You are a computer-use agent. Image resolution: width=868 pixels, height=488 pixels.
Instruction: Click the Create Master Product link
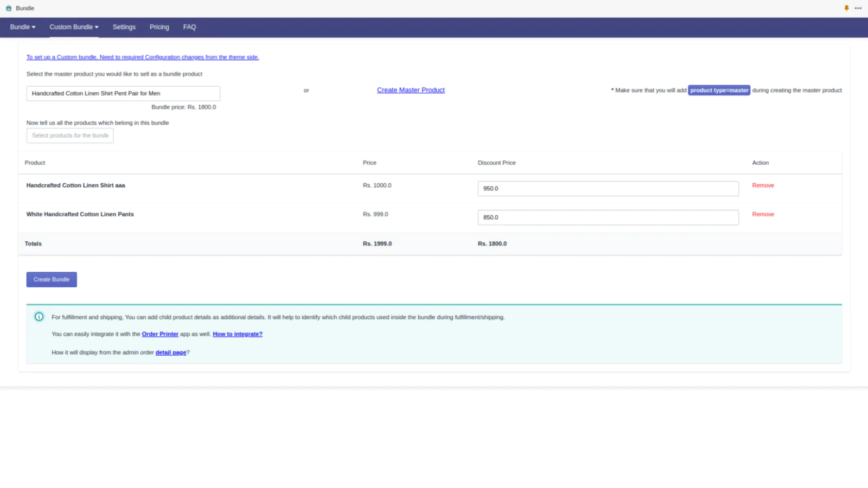point(411,90)
